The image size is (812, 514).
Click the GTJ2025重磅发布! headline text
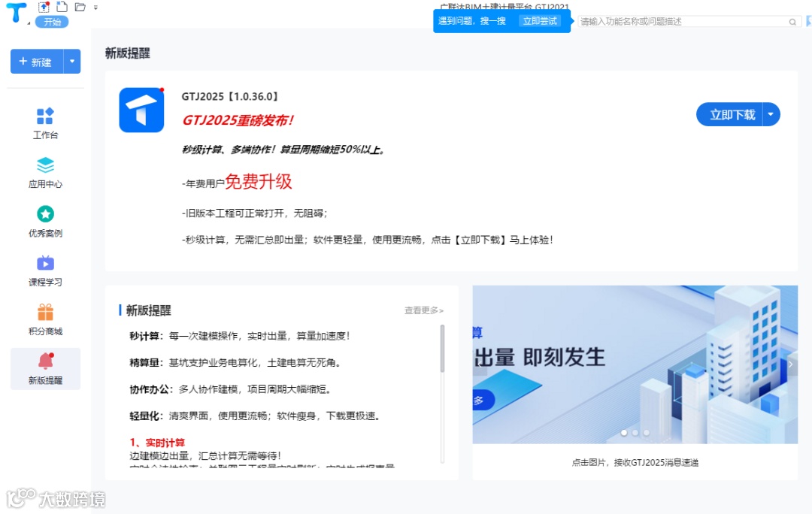[x=238, y=120]
